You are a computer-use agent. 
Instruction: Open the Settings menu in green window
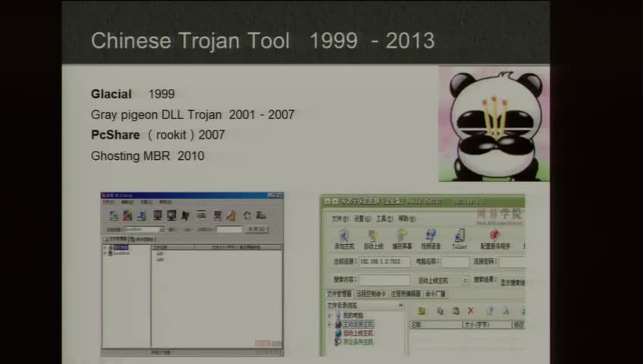click(x=362, y=219)
